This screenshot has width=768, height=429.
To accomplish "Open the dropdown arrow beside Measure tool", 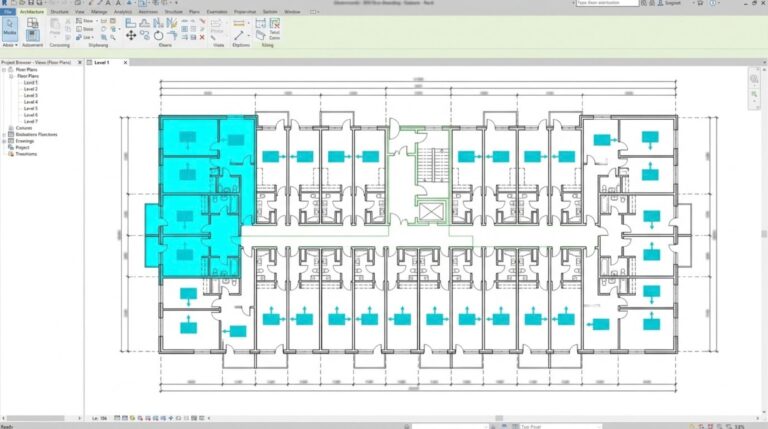I will [249, 24].
